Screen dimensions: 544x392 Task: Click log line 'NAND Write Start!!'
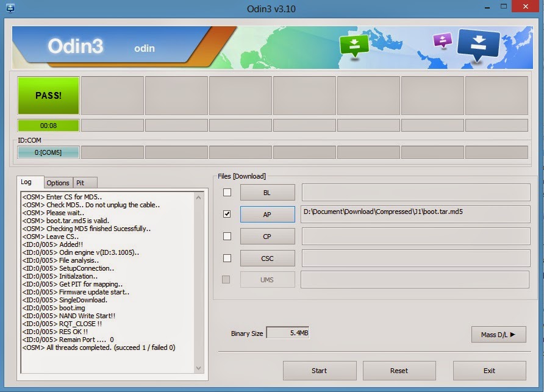click(69, 316)
